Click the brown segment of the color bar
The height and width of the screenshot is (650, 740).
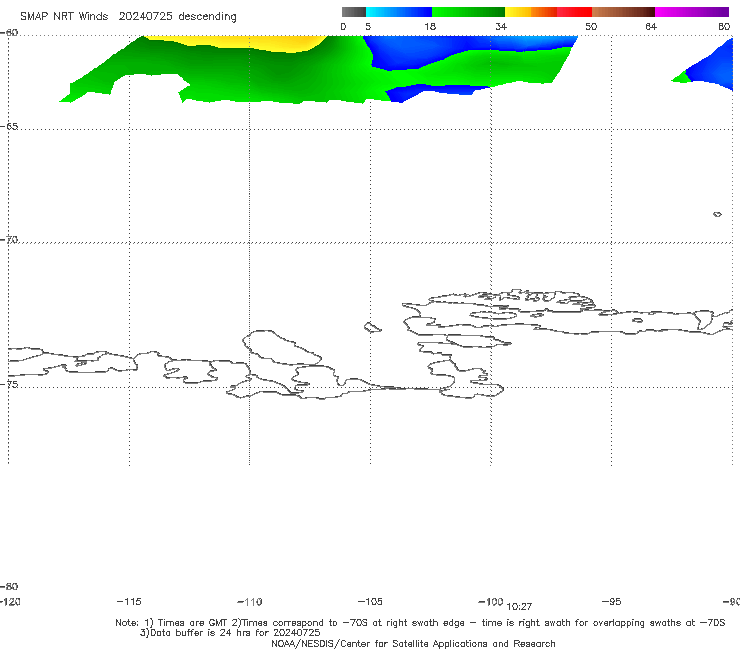(x=623, y=12)
